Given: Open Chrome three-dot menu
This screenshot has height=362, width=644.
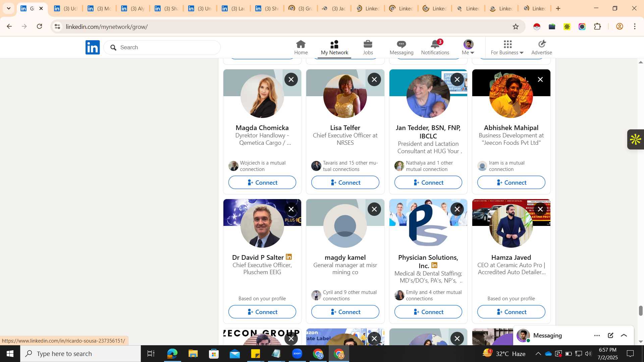Looking at the screenshot, I should pyautogui.click(x=635, y=26).
